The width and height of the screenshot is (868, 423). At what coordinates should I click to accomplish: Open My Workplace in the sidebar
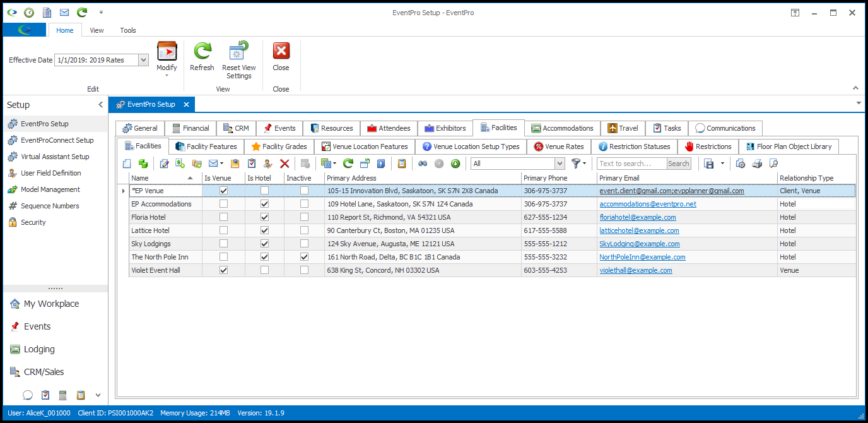(51, 304)
